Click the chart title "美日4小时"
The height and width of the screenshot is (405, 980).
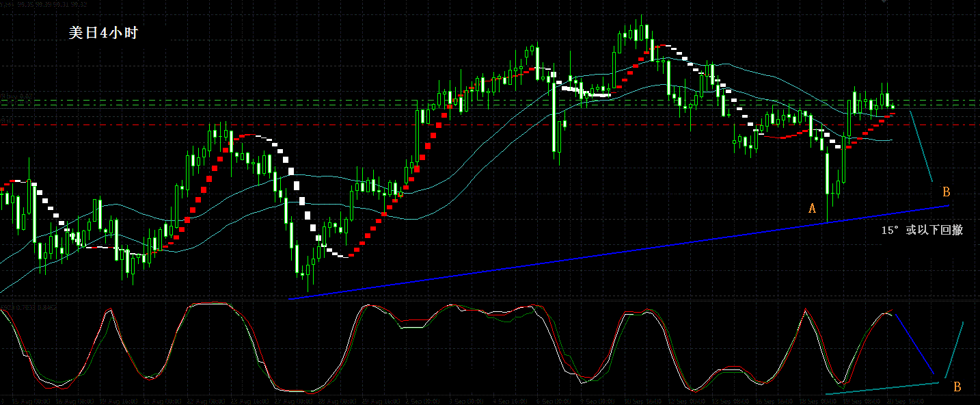tap(103, 33)
